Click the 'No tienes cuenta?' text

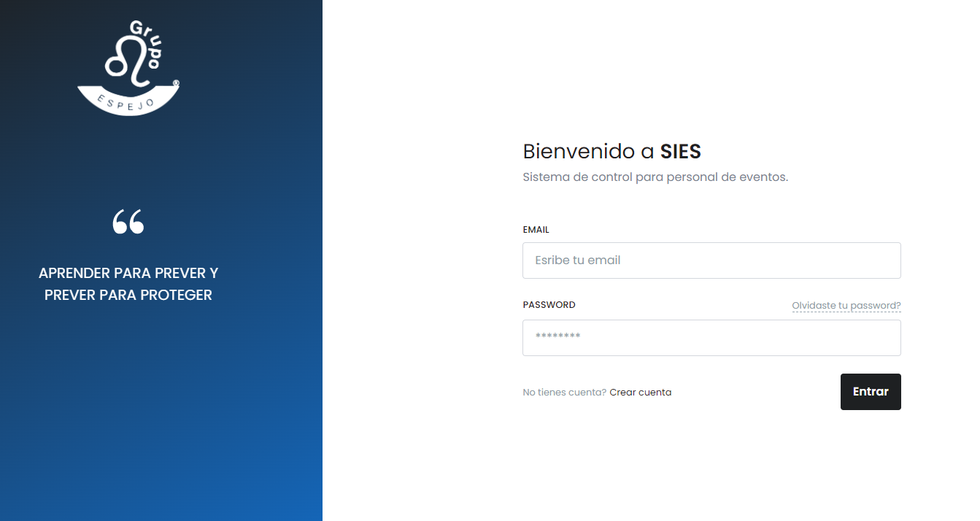pos(564,393)
